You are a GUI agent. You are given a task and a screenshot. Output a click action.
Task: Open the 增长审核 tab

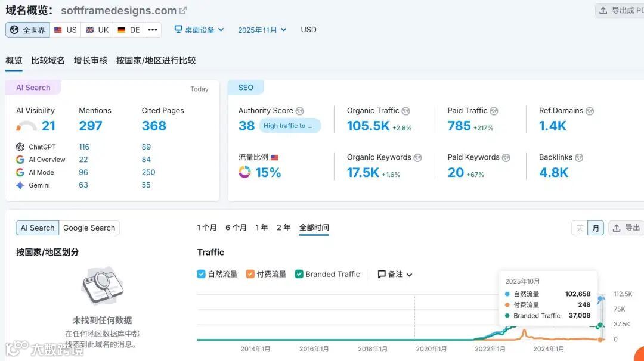(91, 60)
